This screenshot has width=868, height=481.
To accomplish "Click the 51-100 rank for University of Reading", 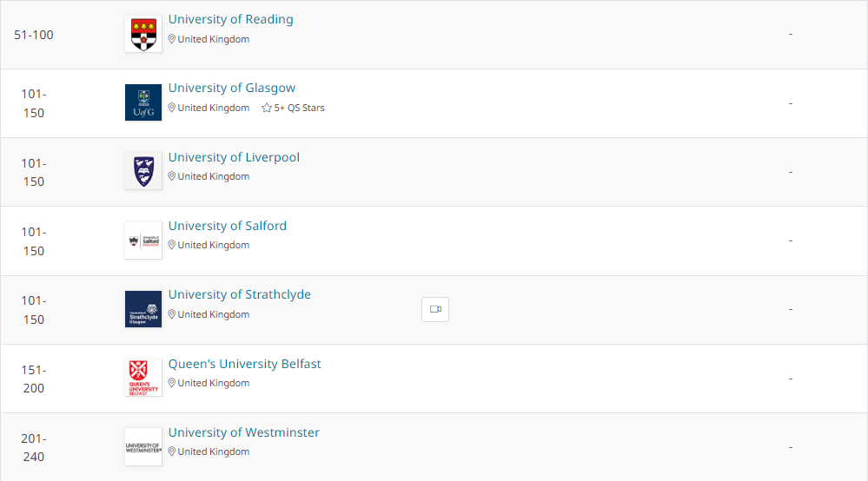I will point(34,35).
